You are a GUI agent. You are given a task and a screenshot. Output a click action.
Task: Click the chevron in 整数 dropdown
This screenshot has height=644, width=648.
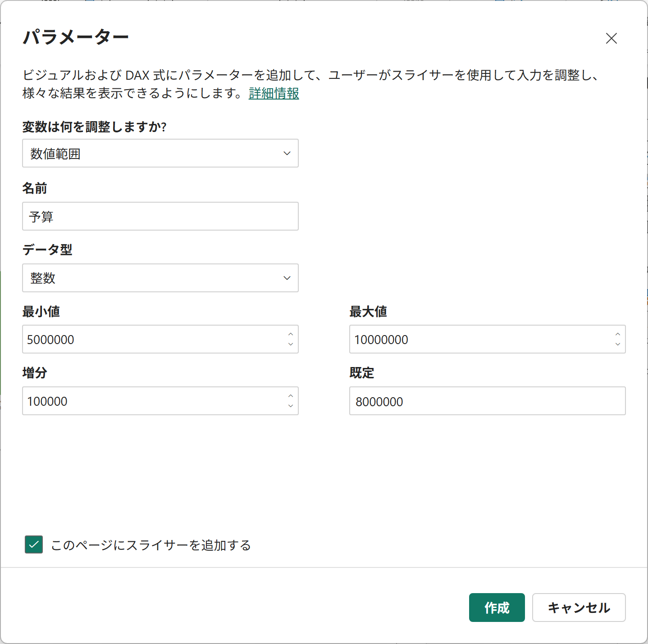tap(287, 278)
